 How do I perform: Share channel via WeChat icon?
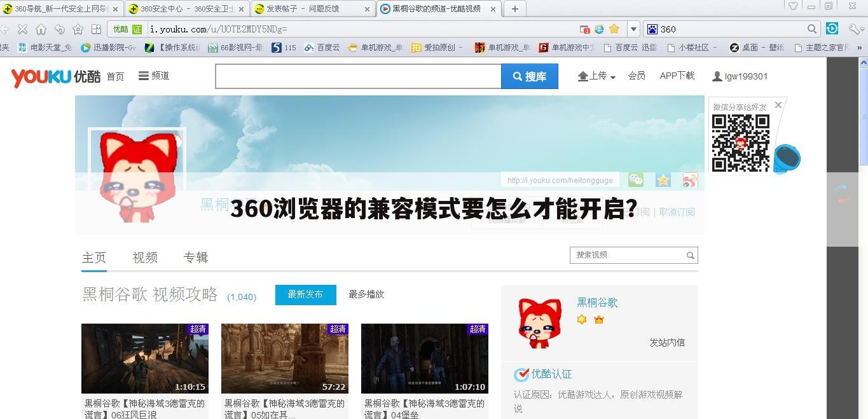636,180
